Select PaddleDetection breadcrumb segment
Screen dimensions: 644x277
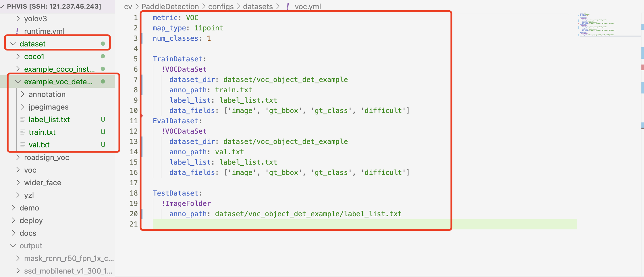170,7
